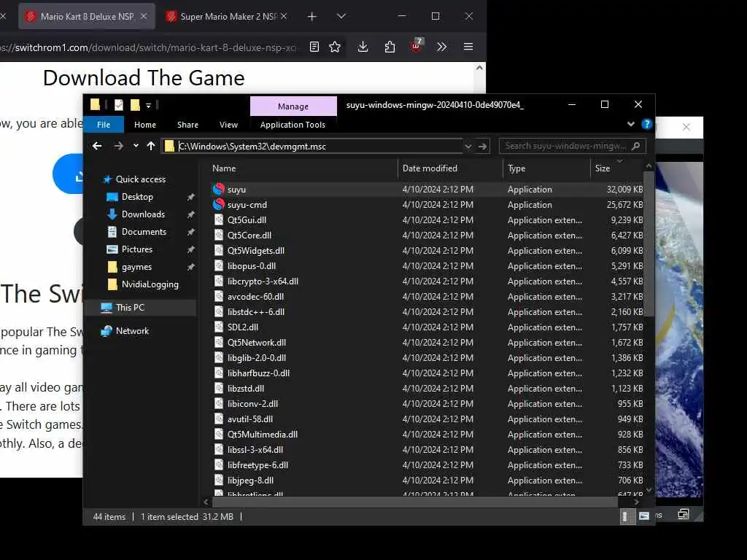
Task: Go up one folder level in Explorer
Action: tap(151, 146)
